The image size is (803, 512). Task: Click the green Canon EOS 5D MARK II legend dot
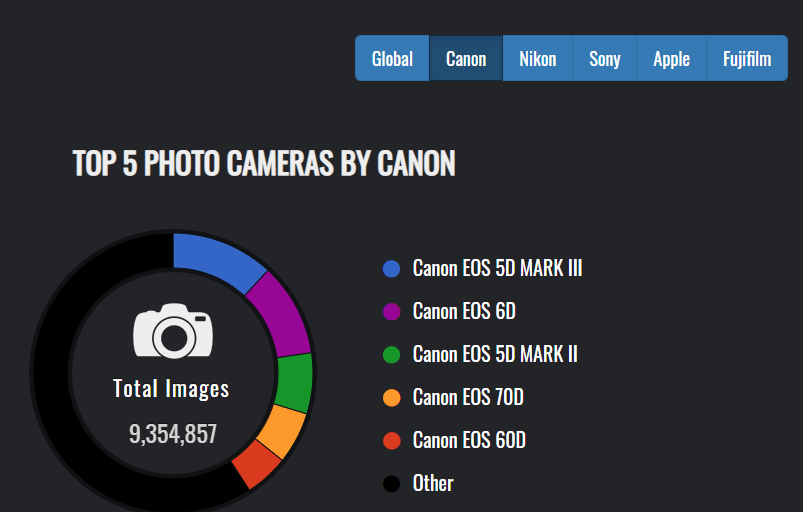pos(392,355)
